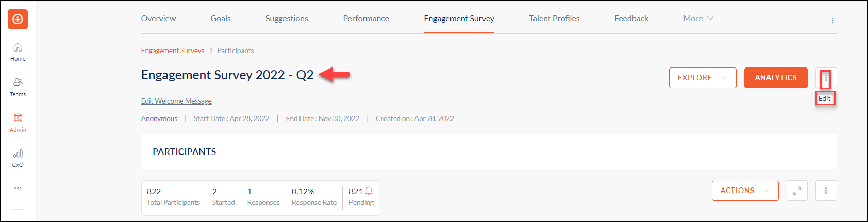868x222 pixels.
Task: Click the orange plus logo icon
Action: coord(18,20)
